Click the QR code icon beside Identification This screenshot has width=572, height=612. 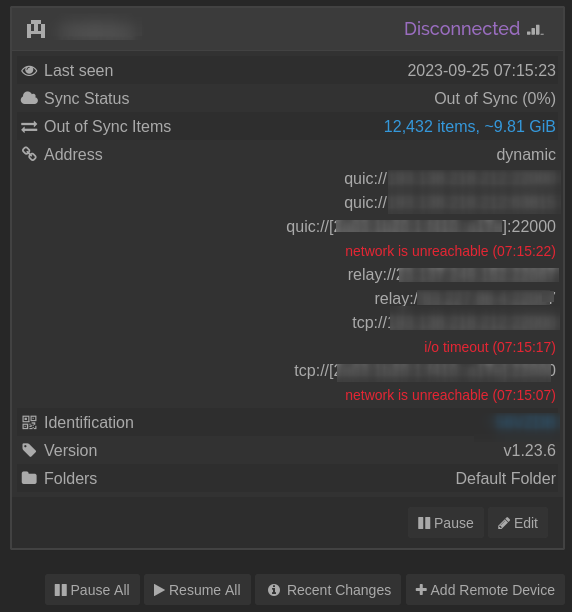(29, 422)
